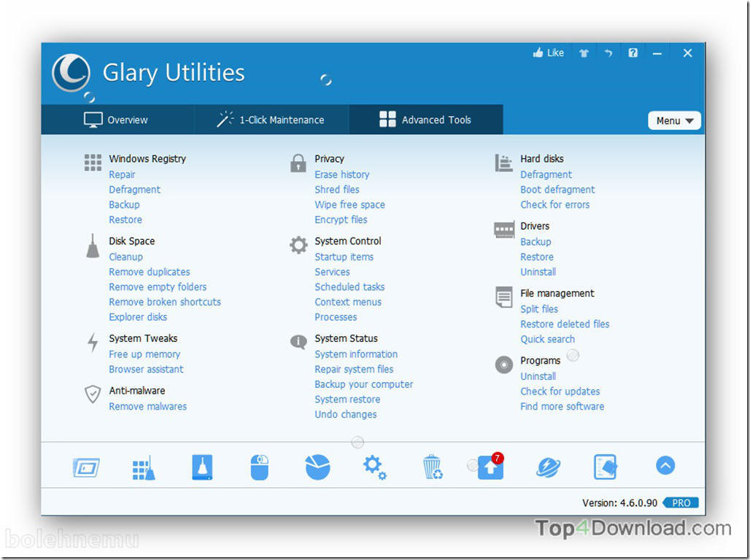Open the mouse context menu icon in dock

(x=259, y=467)
